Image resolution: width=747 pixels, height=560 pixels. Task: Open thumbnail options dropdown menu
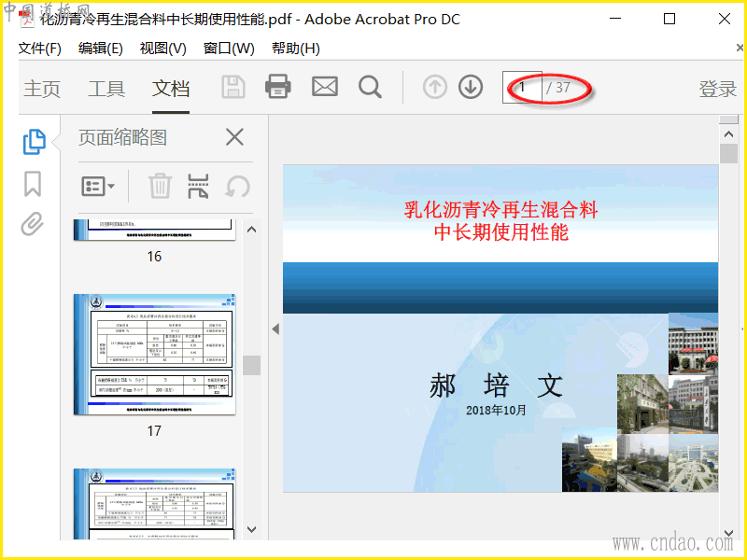click(98, 186)
